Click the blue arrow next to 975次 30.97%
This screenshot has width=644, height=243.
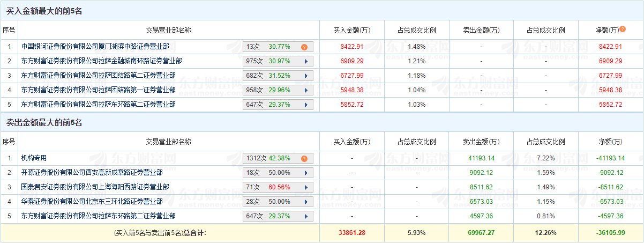point(306,62)
